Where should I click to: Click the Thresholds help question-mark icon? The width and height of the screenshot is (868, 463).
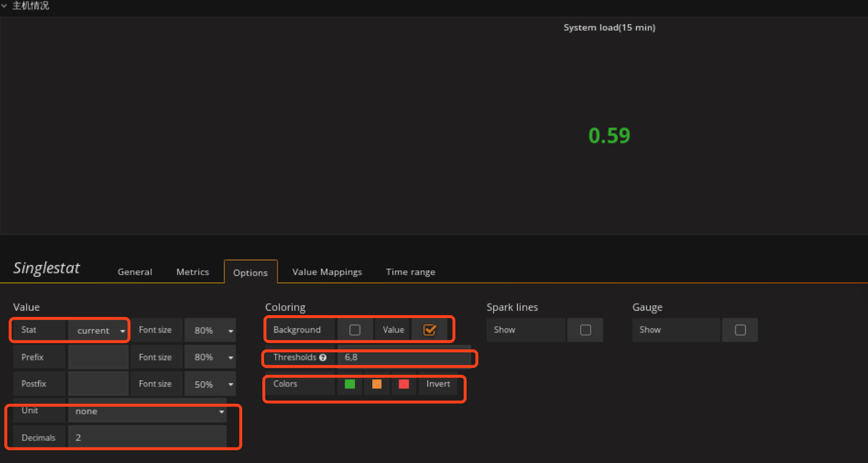tap(323, 357)
